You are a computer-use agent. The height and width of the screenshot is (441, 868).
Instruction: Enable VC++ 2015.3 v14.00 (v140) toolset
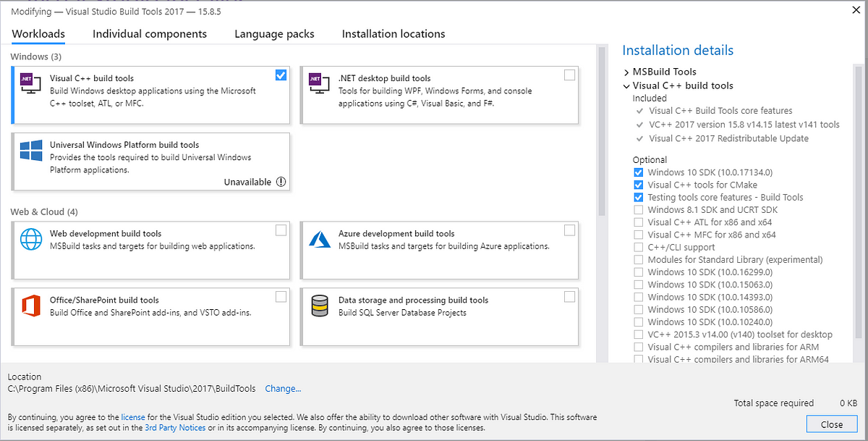pos(638,335)
